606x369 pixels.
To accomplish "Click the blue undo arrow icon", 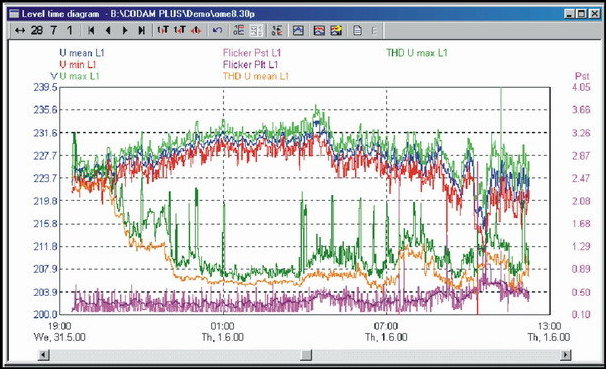I will point(218,30).
